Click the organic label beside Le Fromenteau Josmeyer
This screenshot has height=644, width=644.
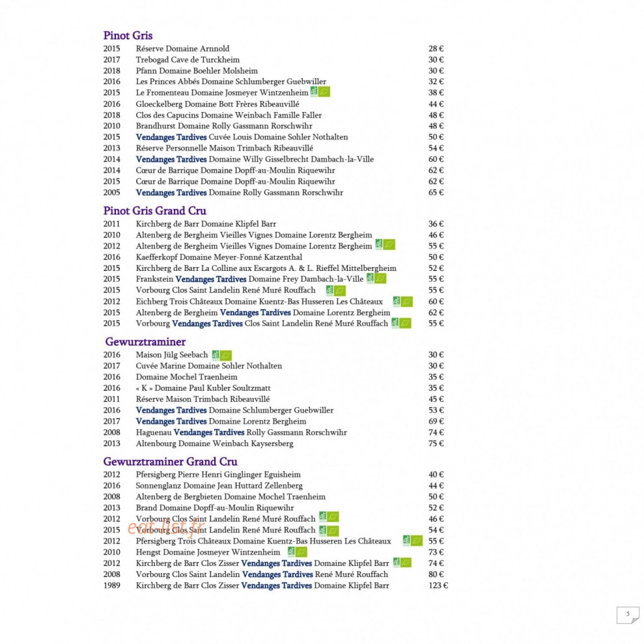pos(320,92)
